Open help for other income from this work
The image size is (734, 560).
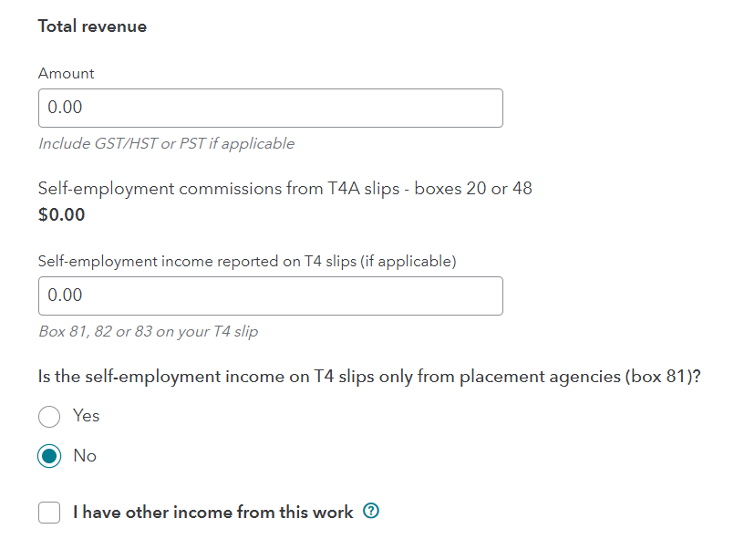pos(371,511)
